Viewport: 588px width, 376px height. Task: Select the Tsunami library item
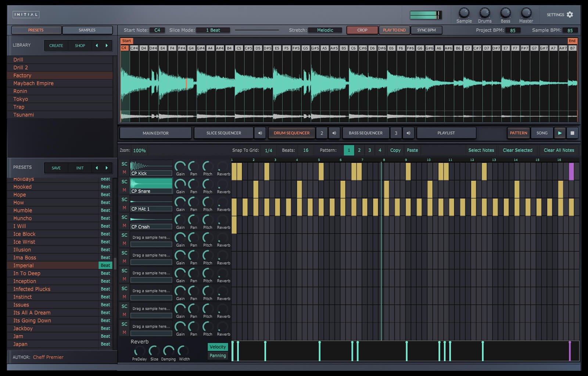(24, 115)
